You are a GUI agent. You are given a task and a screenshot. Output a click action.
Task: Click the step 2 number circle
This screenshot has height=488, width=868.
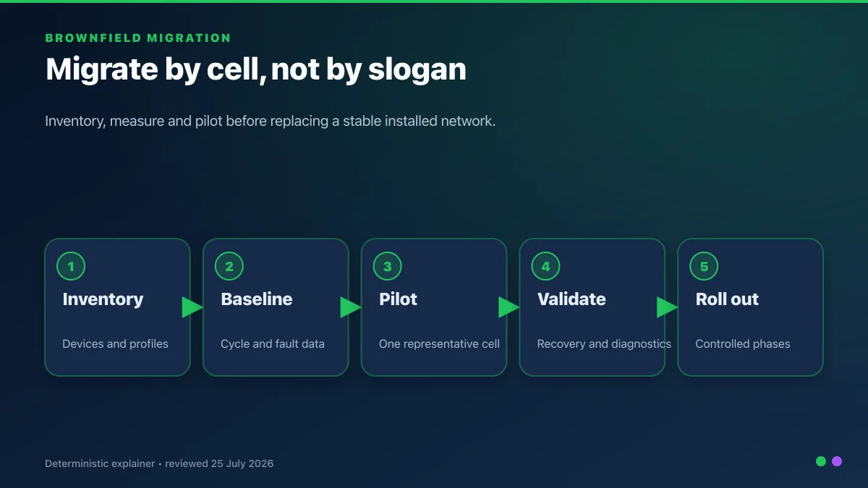pyautogui.click(x=229, y=266)
